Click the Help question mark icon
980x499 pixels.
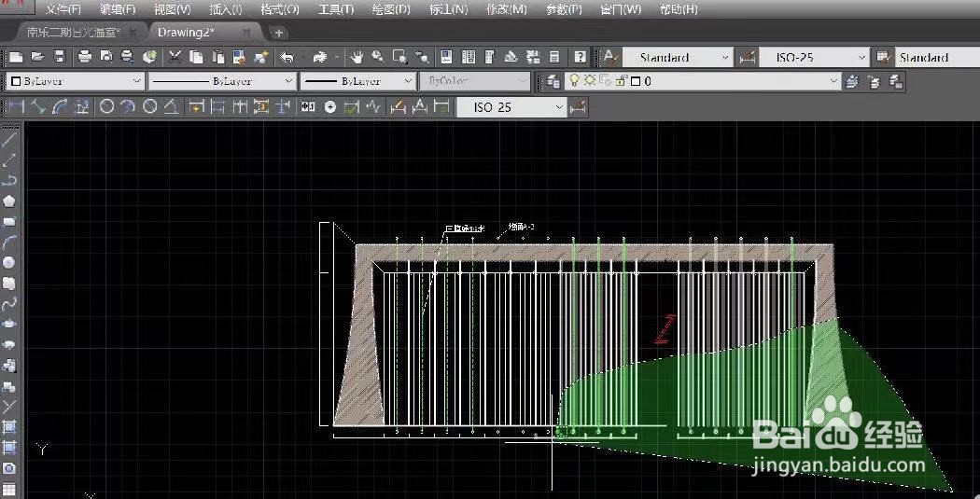580,58
